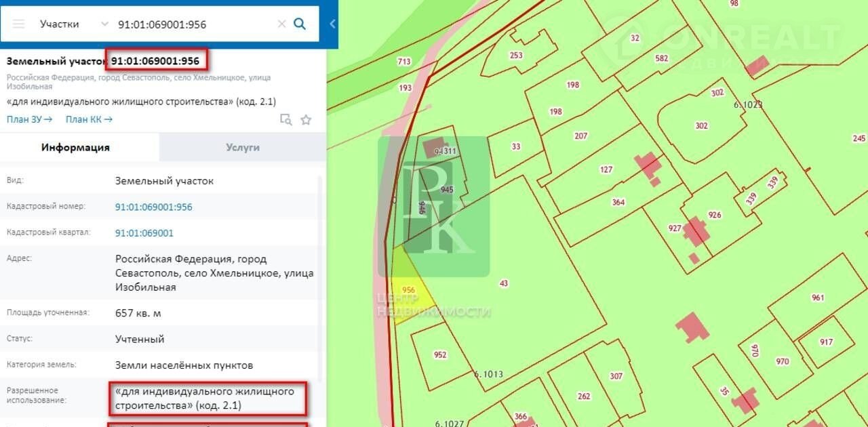
Task: Open the hamburger menu in search bar
Action: click(x=19, y=24)
